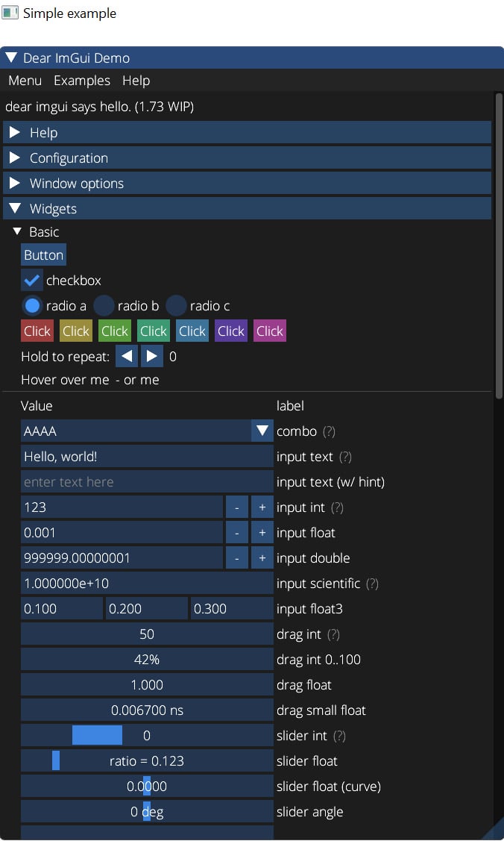504x841 pixels.
Task: Click the input int field showing 123
Action: click(x=122, y=507)
